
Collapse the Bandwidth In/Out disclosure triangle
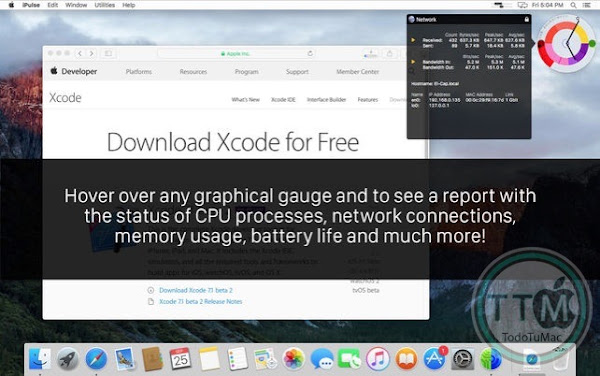[x=413, y=62]
